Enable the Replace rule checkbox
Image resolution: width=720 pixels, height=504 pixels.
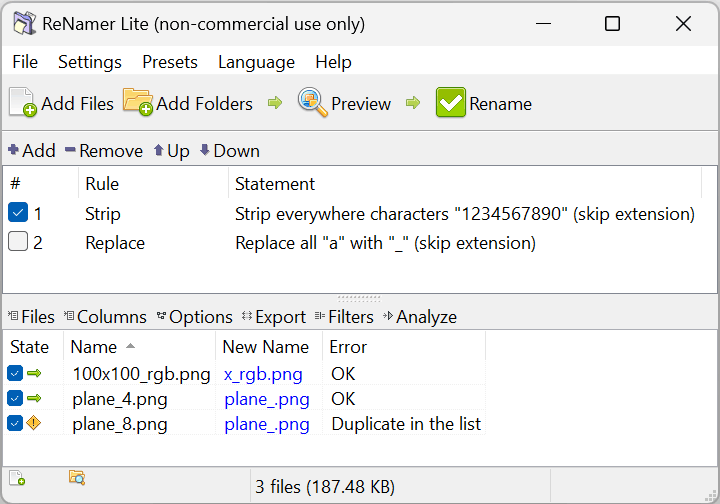pos(18,242)
